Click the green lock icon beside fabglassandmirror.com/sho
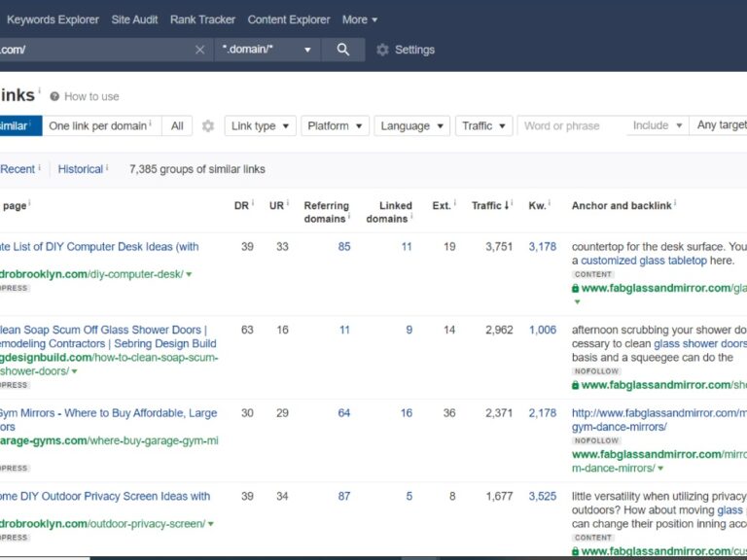 575,385
